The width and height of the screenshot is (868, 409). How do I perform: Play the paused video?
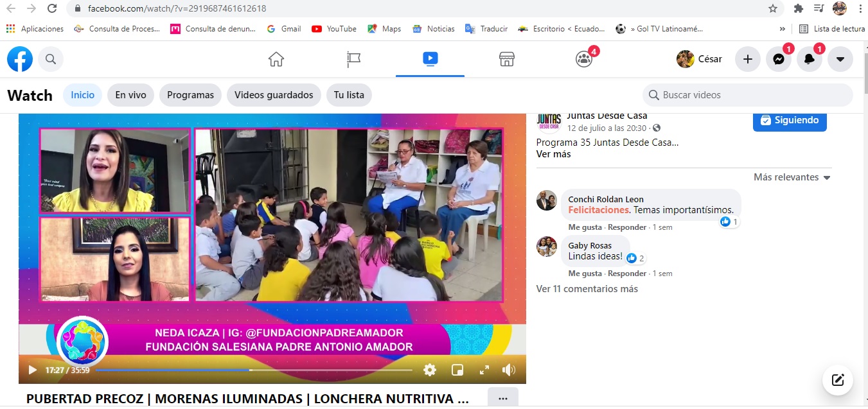[x=32, y=370]
